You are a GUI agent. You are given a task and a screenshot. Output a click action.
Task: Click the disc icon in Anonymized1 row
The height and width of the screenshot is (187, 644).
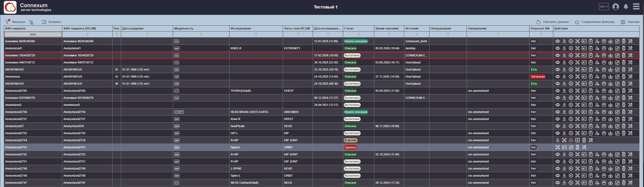[571, 48]
